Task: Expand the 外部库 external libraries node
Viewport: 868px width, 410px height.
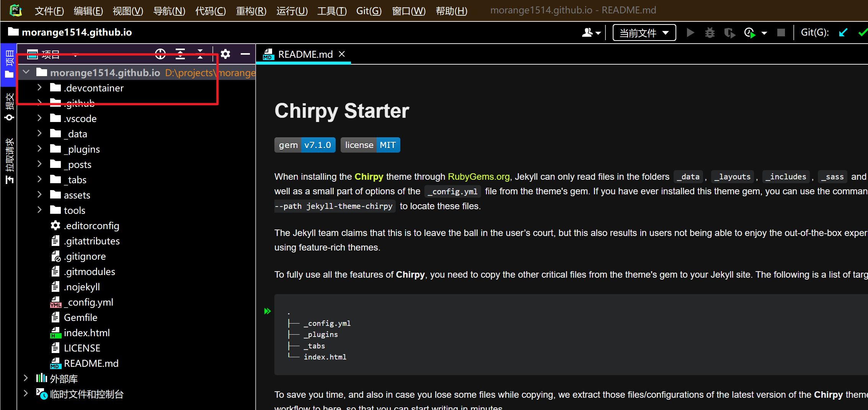Action: pyautogui.click(x=25, y=378)
